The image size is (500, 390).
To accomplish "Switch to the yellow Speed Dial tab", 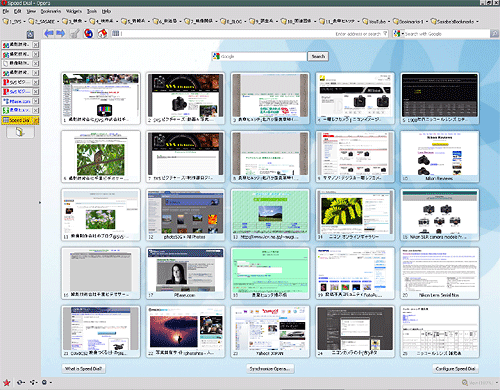I will click(17, 120).
